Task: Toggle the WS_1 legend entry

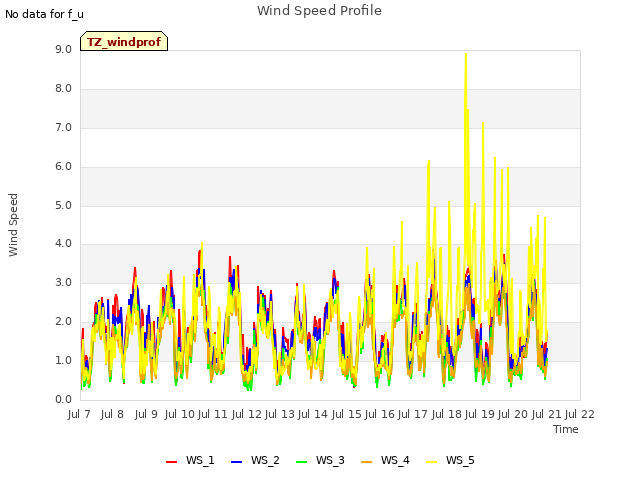Action: [190, 460]
